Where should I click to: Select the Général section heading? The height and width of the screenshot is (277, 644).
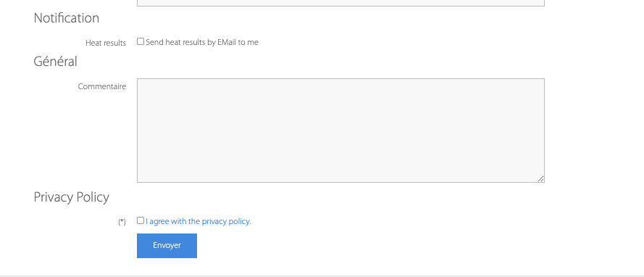coord(56,62)
